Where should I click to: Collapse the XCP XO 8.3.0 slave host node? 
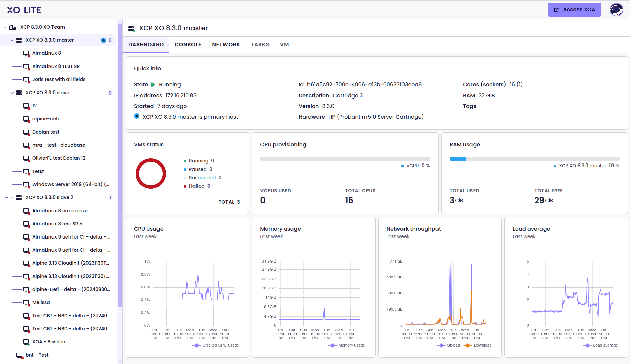tap(12, 93)
